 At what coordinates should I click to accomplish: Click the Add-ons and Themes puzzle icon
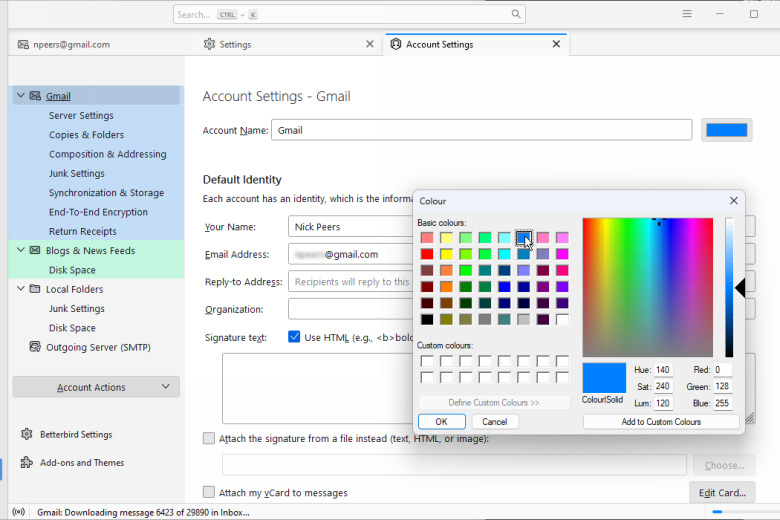(27, 462)
